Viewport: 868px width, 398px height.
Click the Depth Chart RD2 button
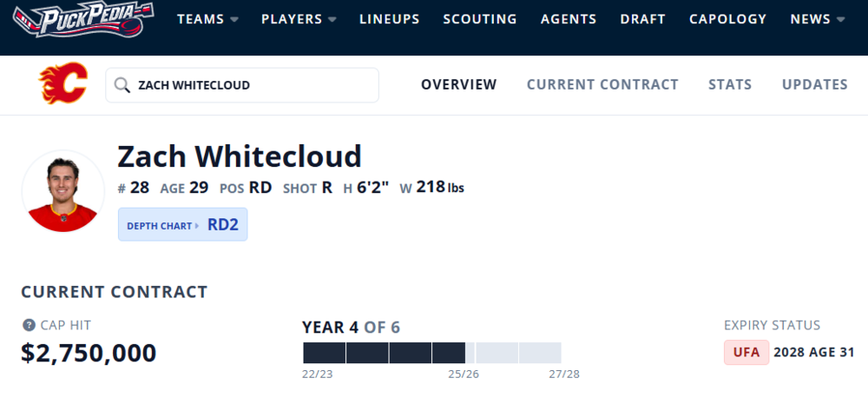click(x=182, y=225)
